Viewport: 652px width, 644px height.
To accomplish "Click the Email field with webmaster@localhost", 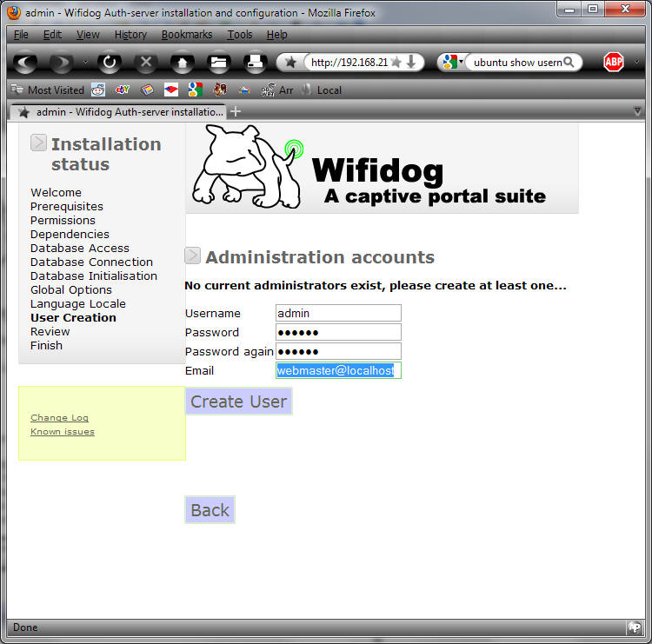I will [x=338, y=370].
